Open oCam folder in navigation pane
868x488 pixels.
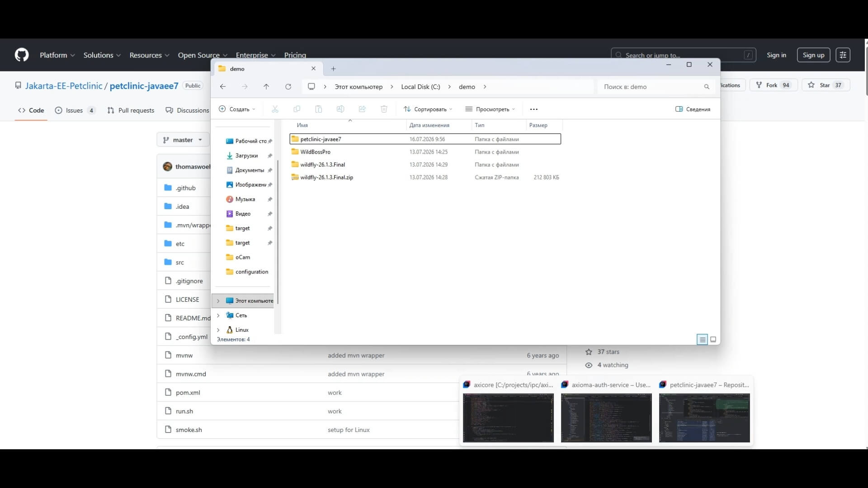point(242,257)
